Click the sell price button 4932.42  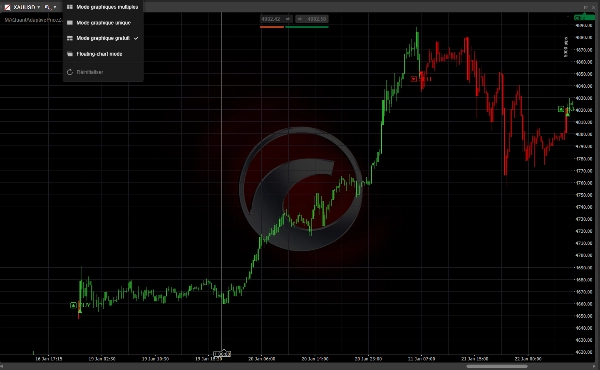pos(276,19)
